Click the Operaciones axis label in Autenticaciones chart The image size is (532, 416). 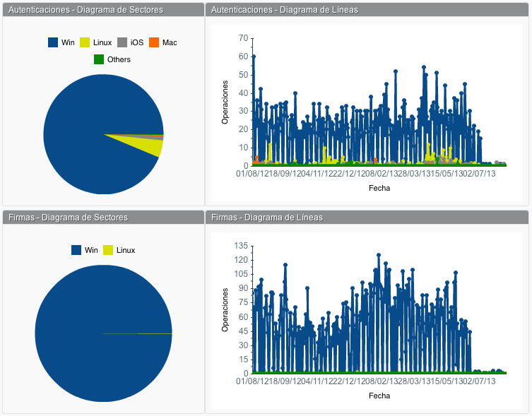tap(225, 102)
